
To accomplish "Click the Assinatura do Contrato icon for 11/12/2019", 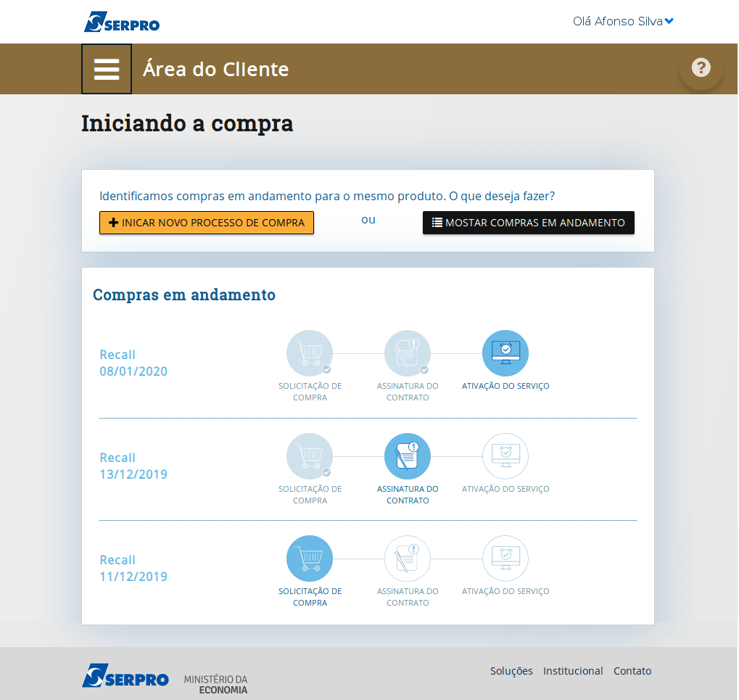I will (408, 559).
